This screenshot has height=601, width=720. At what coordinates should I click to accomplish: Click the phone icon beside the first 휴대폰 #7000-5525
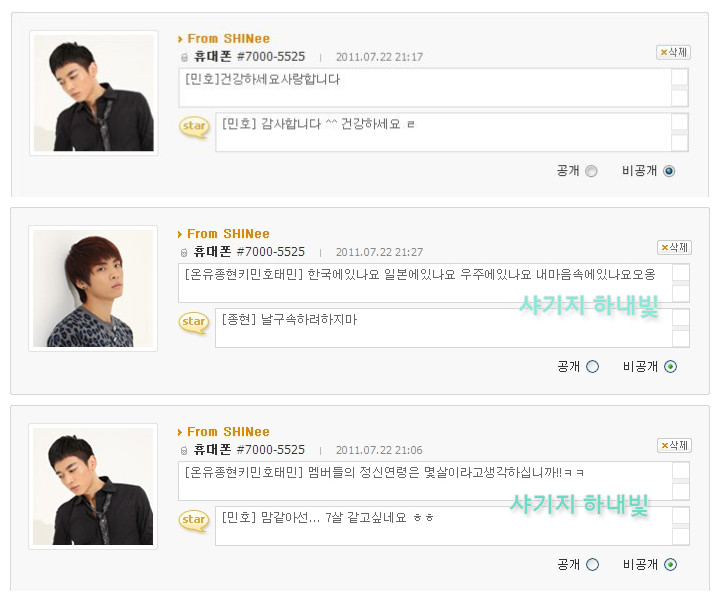(x=184, y=57)
